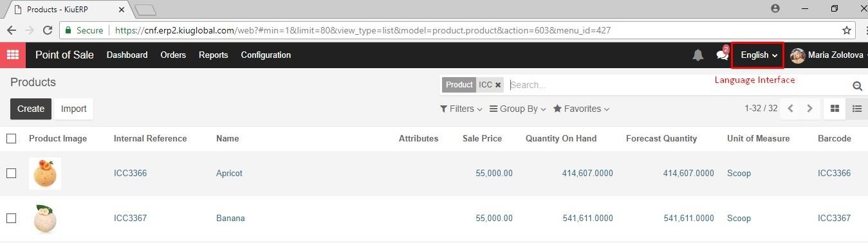Screen dimensions: 868x243
Task: Go to next page arrow
Action: tap(810, 109)
